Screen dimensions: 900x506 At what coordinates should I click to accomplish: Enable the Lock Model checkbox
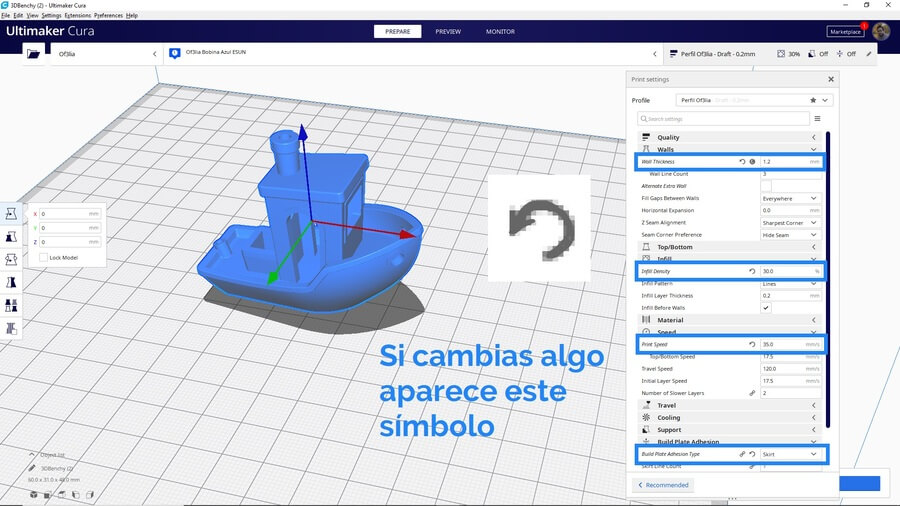pos(43,257)
